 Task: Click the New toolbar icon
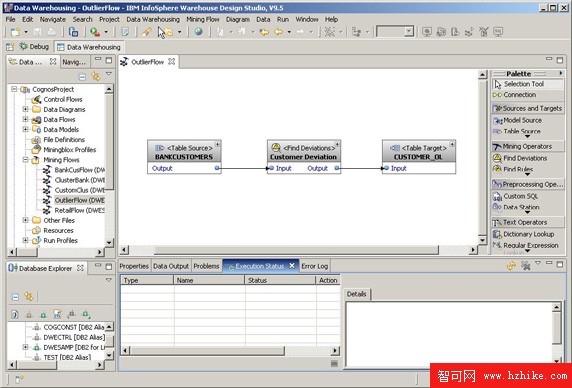point(15,32)
